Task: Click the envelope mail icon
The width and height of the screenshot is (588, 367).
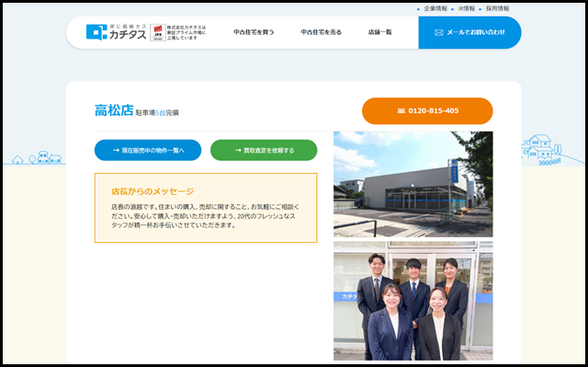Action: [438, 32]
